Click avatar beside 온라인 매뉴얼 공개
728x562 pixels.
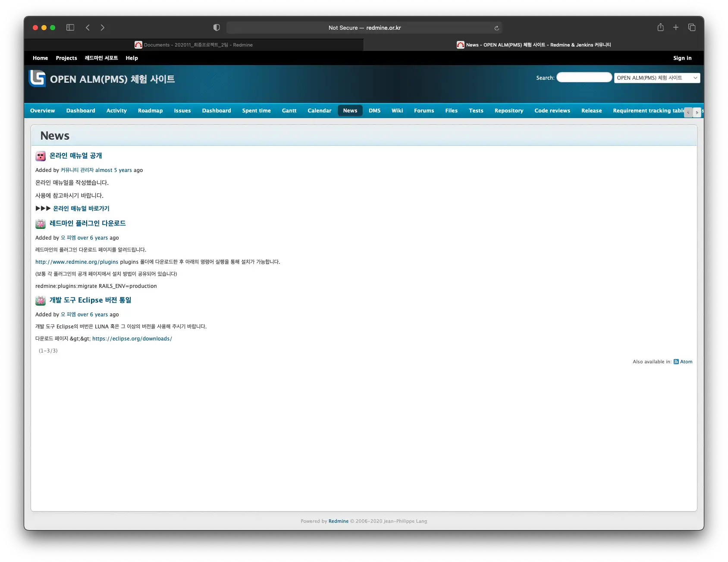point(41,156)
